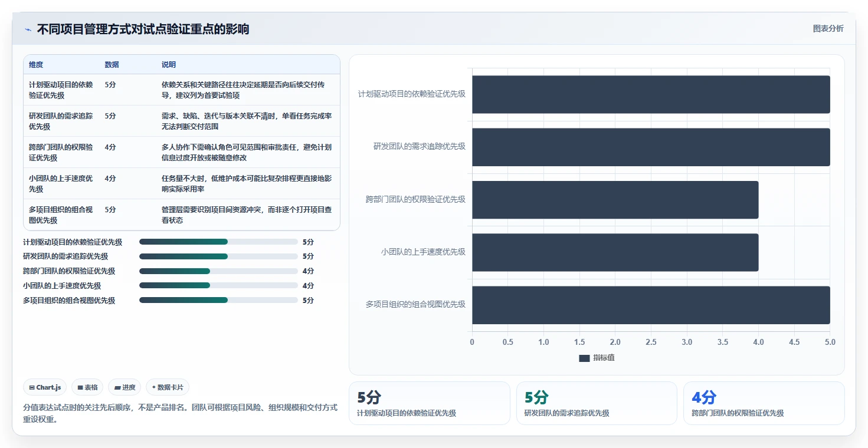This screenshot has height=448, width=868.
Task: Select the Chart.js tag chip
Action: click(x=45, y=387)
